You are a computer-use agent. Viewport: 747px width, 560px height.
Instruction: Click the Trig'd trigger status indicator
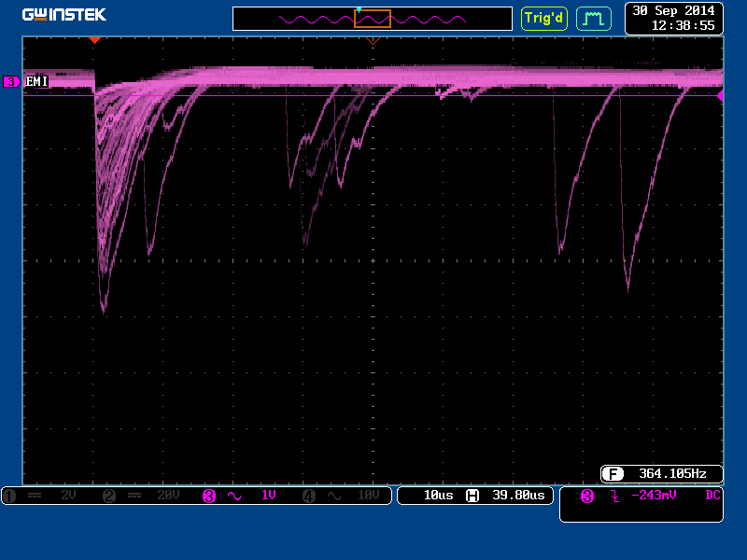coord(544,19)
